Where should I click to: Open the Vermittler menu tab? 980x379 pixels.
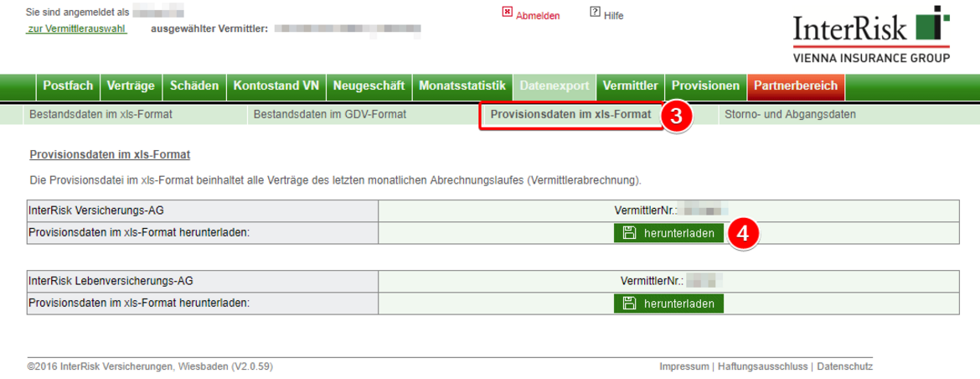[630, 86]
